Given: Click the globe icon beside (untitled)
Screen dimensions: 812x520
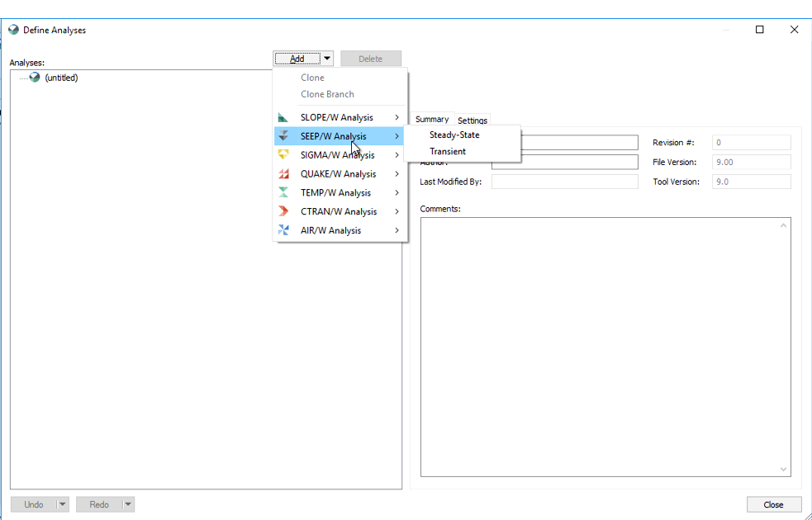Looking at the screenshot, I should 35,78.
